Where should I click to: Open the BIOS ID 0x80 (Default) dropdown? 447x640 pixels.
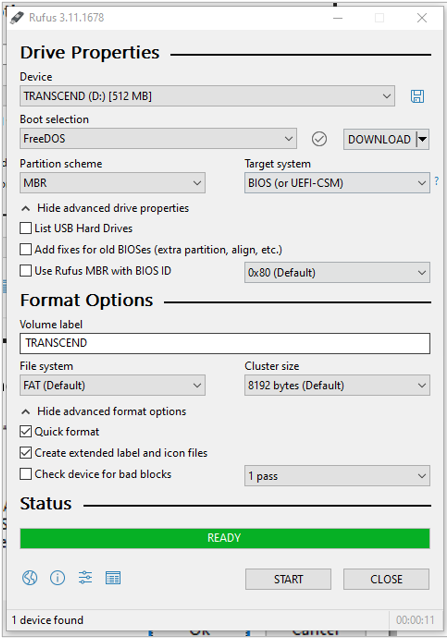[337, 272]
